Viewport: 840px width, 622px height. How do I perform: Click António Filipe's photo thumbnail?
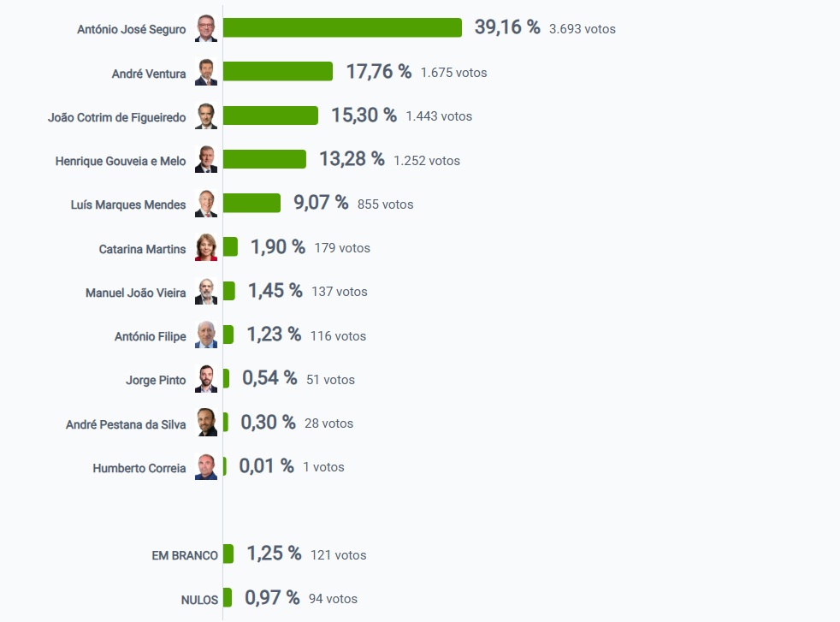pyautogui.click(x=206, y=335)
